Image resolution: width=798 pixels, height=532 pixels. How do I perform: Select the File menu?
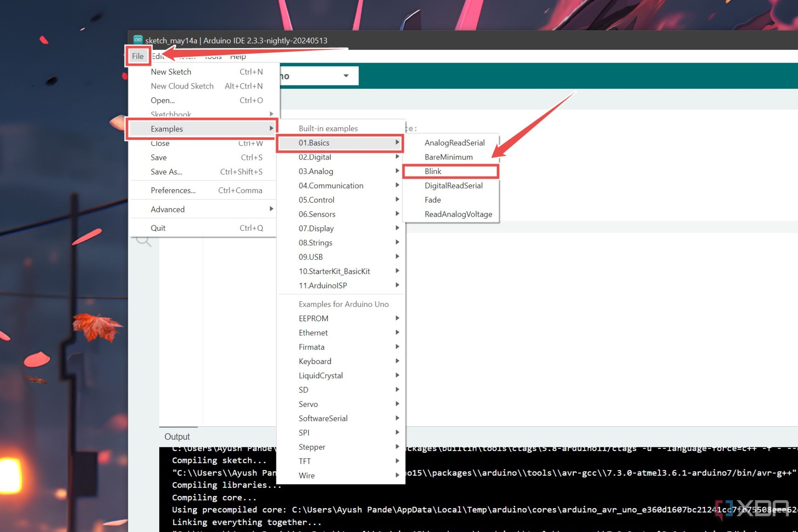coord(137,55)
